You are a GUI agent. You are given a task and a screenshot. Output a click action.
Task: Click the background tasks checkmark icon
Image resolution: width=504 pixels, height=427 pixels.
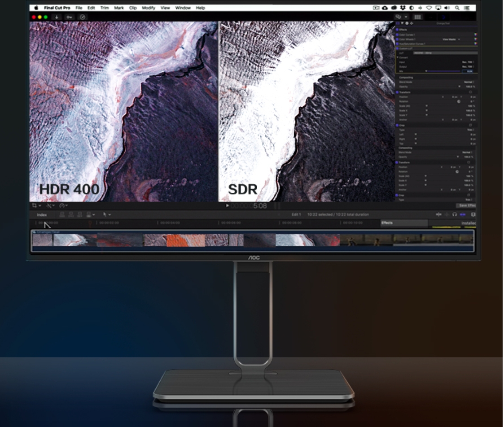point(83,17)
